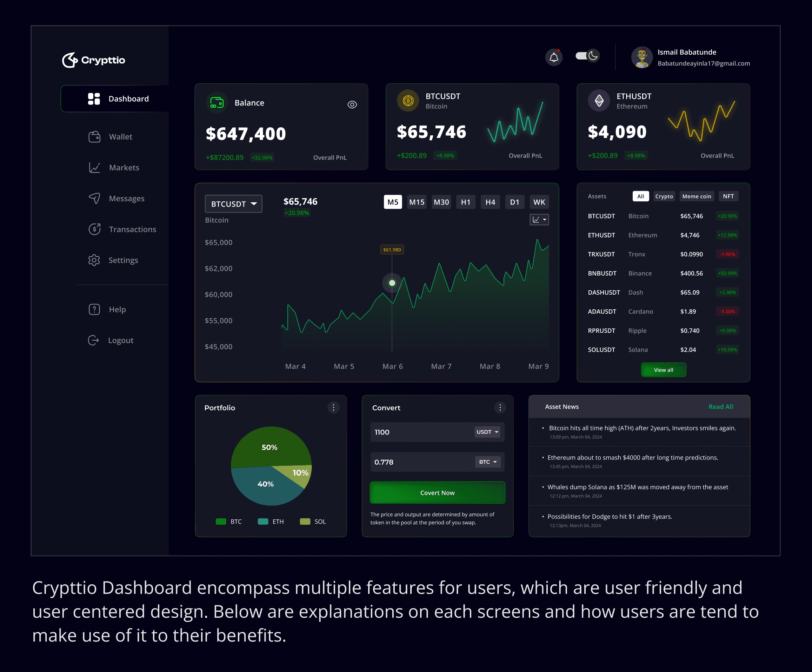Screen dimensions: 812x672
Task: Click the 1100 amount input field
Action: point(420,432)
